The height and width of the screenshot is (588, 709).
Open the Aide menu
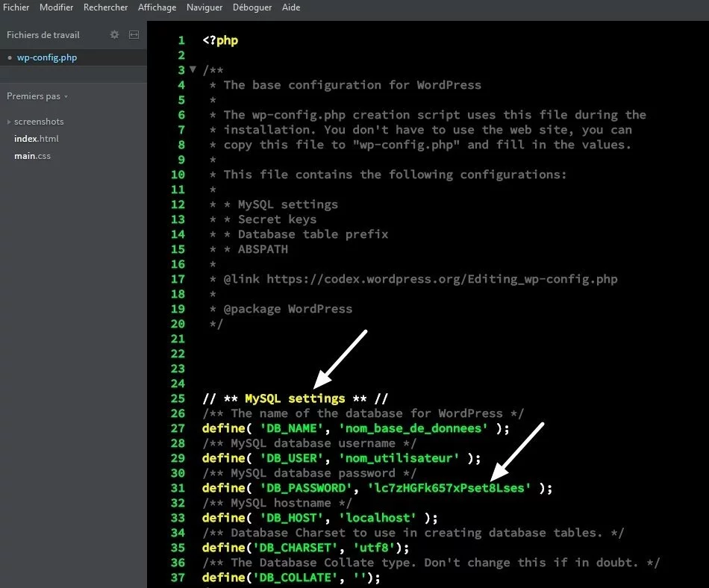click(x=291, y=7)
